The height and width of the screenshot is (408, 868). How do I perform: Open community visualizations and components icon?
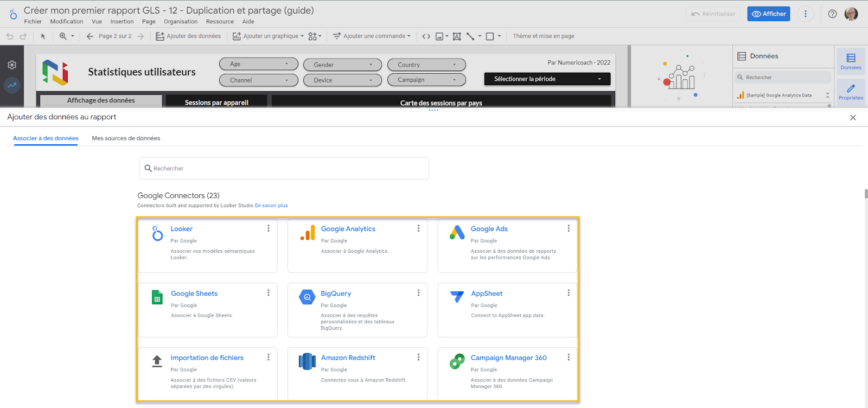(315, 36)
